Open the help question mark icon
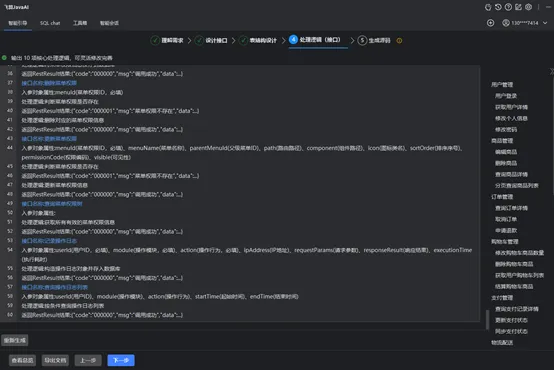Screen dimensions: 554x370 point(508,7)
